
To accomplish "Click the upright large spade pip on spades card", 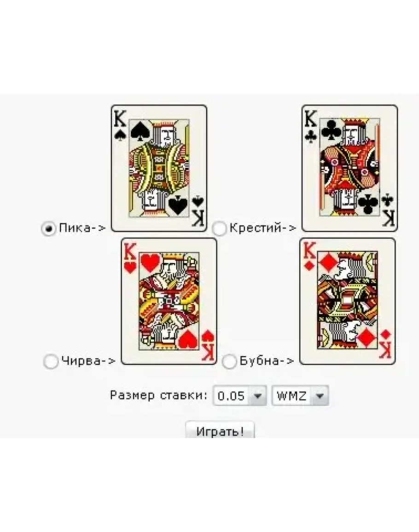I will point(140,131).
